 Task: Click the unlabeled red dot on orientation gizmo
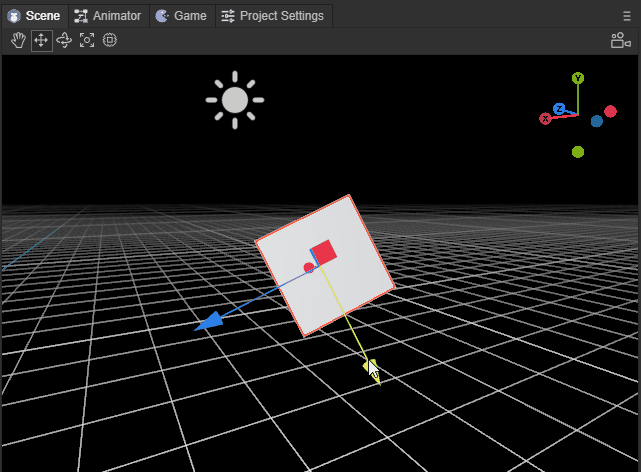[x=610, y=111]
